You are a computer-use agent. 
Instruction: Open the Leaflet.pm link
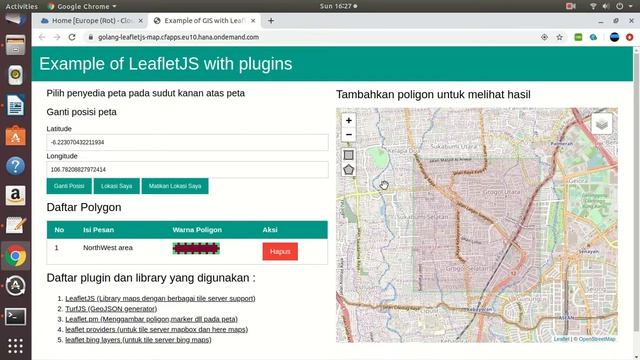click(x=151, y=319)
